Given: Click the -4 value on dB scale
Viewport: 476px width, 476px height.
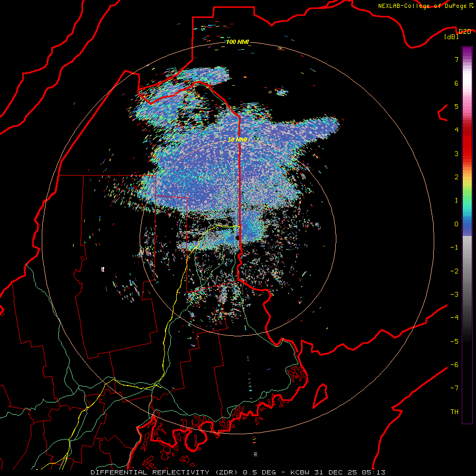Looking at the screenshot, I should pyautogui.click(x=454, y=318).
